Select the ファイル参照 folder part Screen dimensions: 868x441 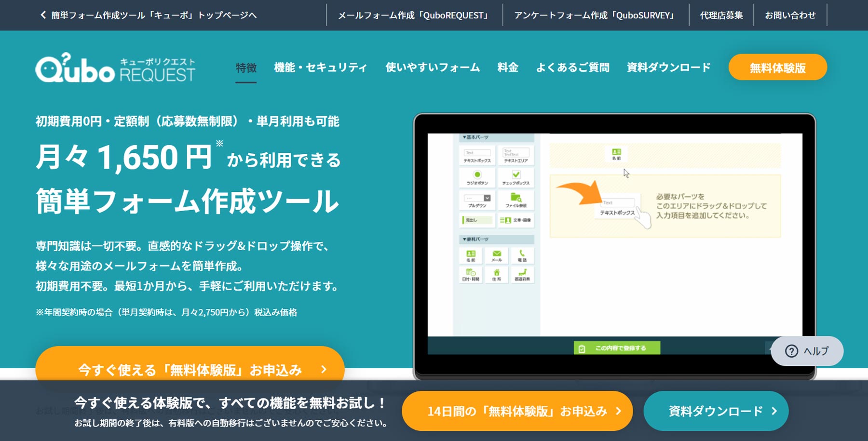point(516,200)
